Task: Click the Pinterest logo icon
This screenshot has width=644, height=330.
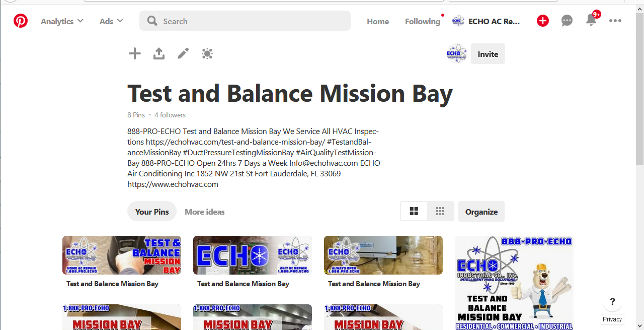Action: (x=21, y=21)
